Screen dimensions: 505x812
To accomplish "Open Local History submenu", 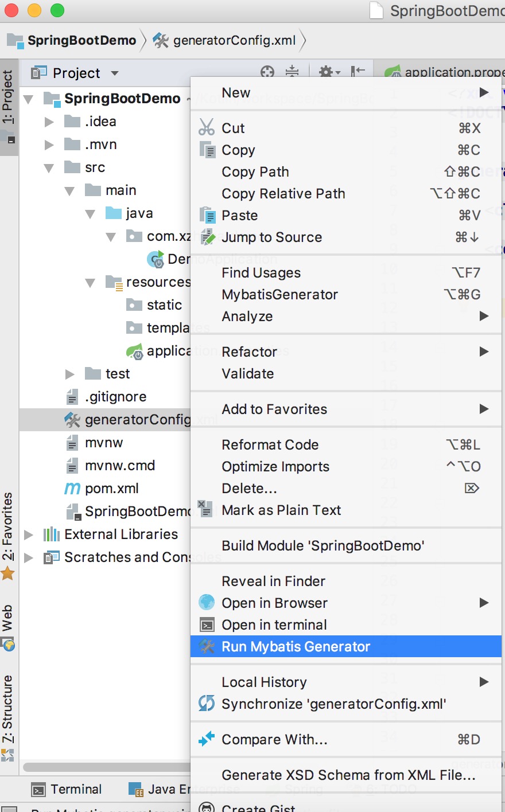I will tap(346, 682).
